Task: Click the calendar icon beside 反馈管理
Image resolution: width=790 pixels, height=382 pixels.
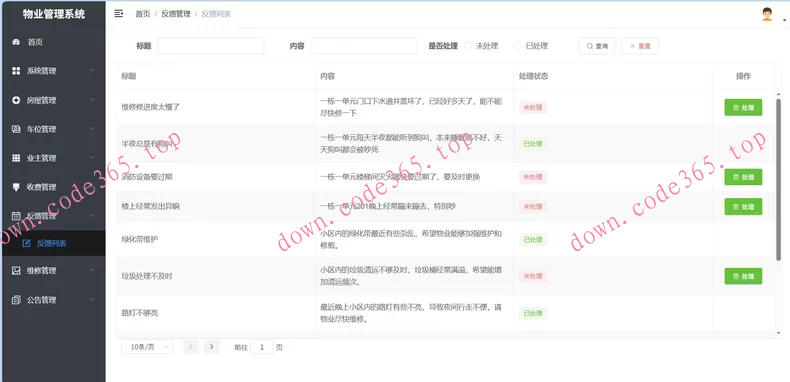Action: 16,216
